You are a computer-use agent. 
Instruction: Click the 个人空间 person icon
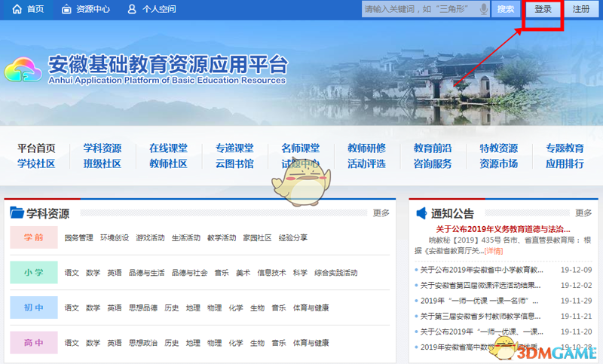132,9
